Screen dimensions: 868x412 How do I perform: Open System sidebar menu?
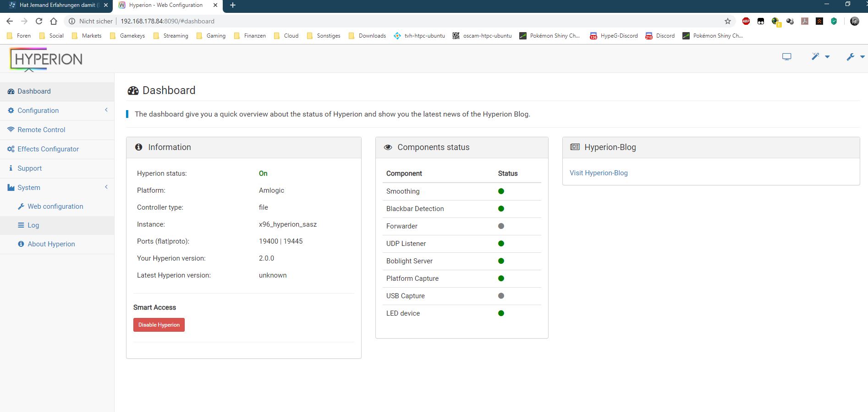tap(57, 188)
